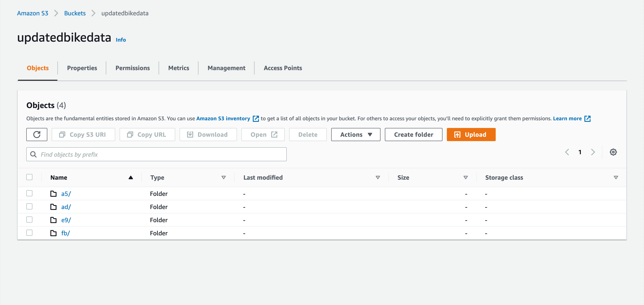Click the a5/ folder icon
The image size is (644, 305).
(x=53, y=194)
